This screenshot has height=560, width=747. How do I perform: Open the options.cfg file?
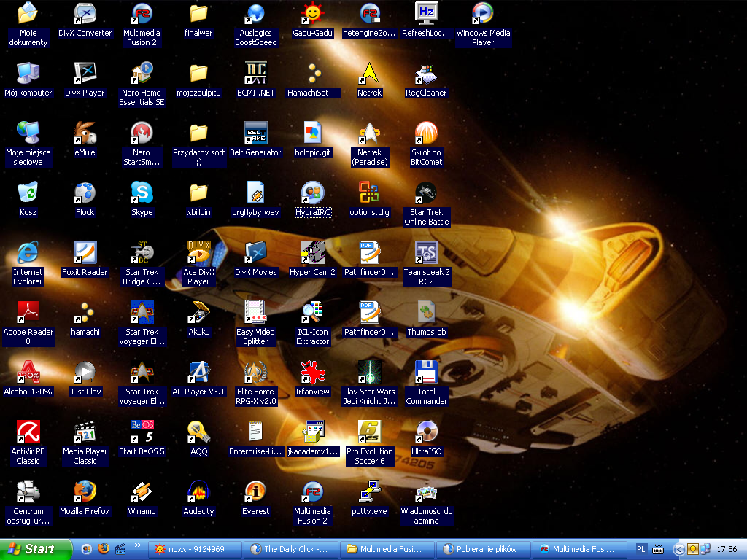[369, 192]
